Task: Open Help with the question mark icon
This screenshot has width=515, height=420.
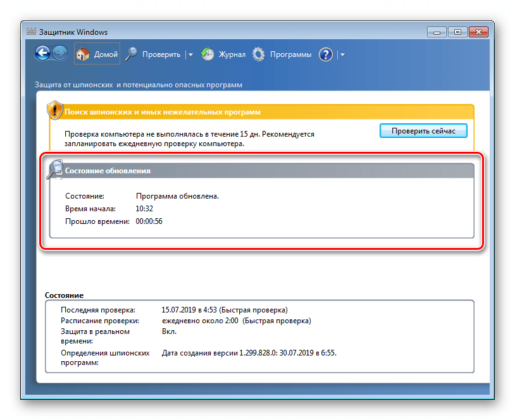Action: click(326, 54)
